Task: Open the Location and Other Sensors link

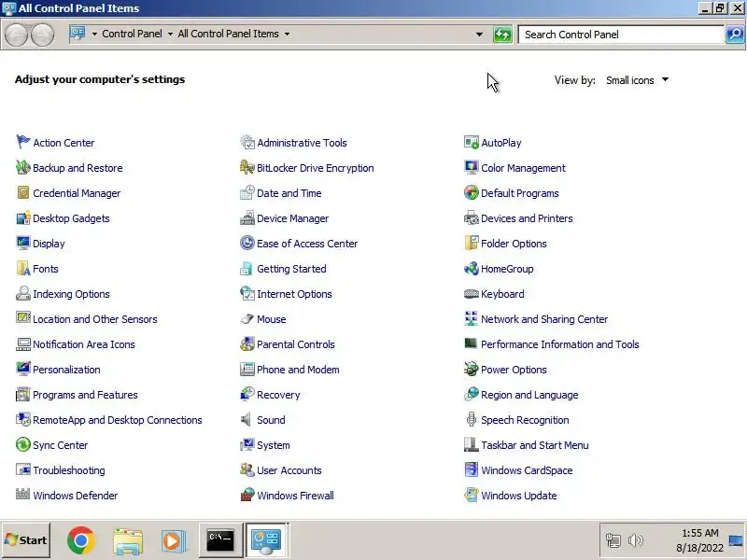Action: [95, 319]
